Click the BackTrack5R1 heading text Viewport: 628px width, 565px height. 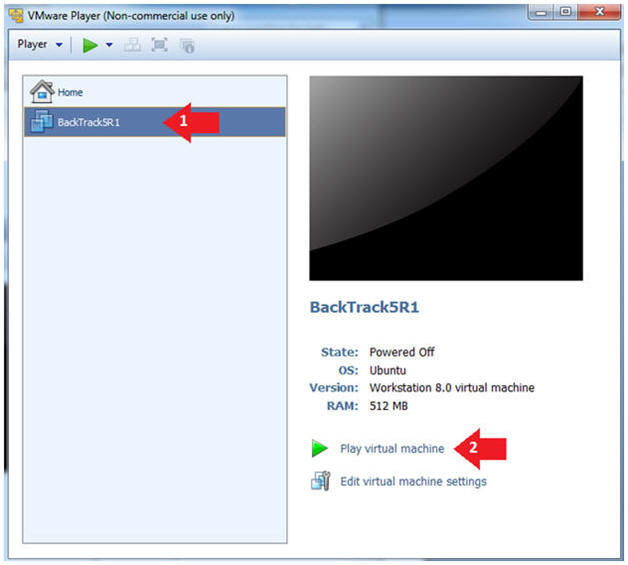click(364, 307)
